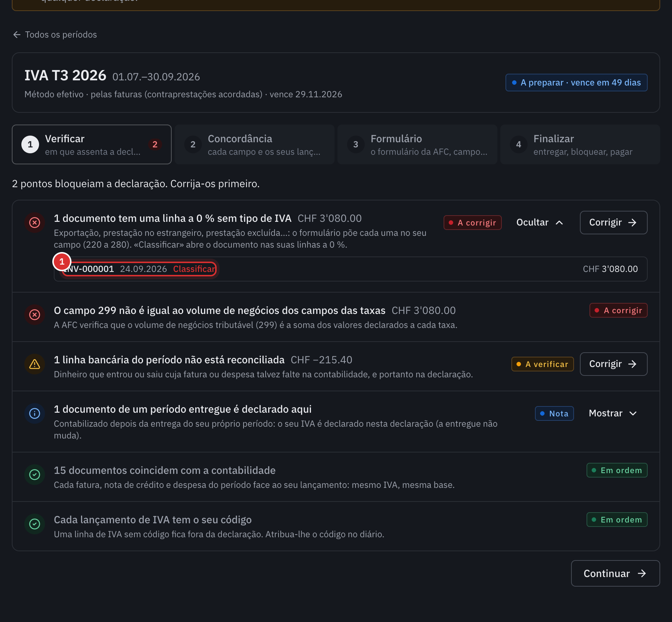
Task: Click the 2 pontos bloqueiam a declaração message
Action: click(136, 184)
